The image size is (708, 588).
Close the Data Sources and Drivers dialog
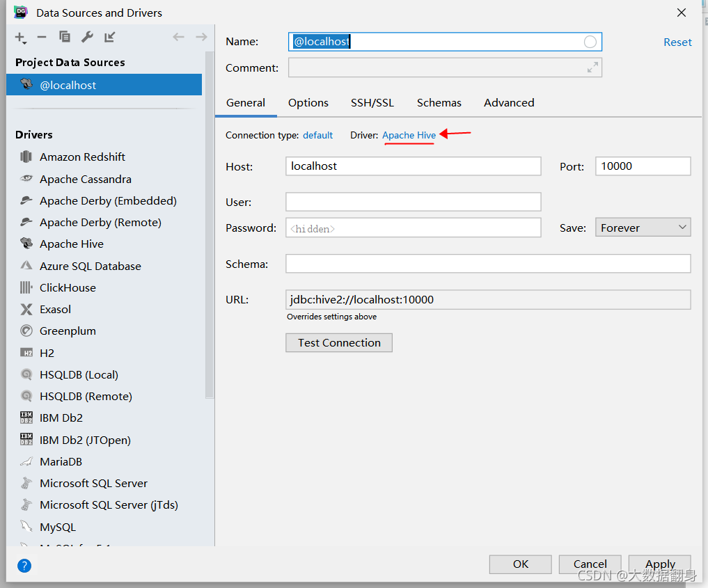click(682, 13)
